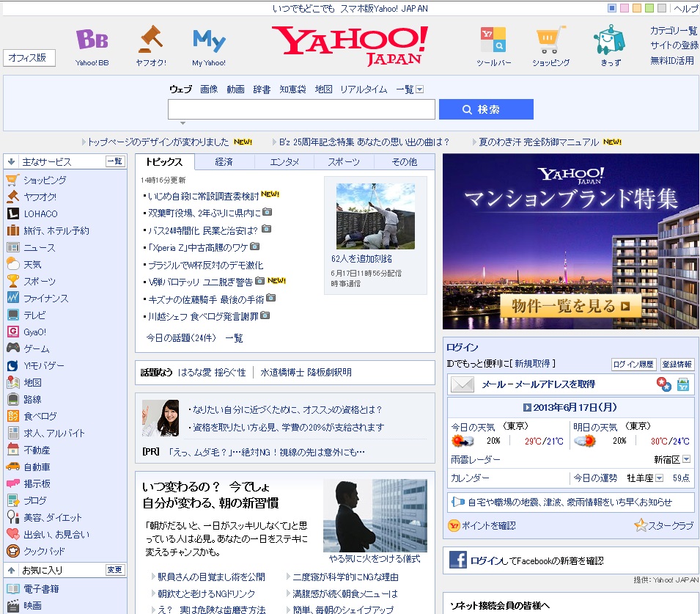Open the 今日の話題(24件) link

click(181, 338)
